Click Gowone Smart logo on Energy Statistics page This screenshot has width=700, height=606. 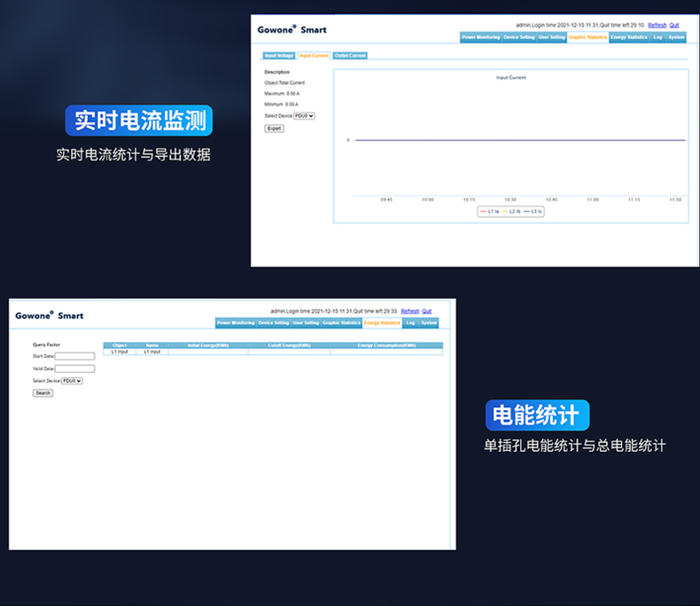click(49, 315)
